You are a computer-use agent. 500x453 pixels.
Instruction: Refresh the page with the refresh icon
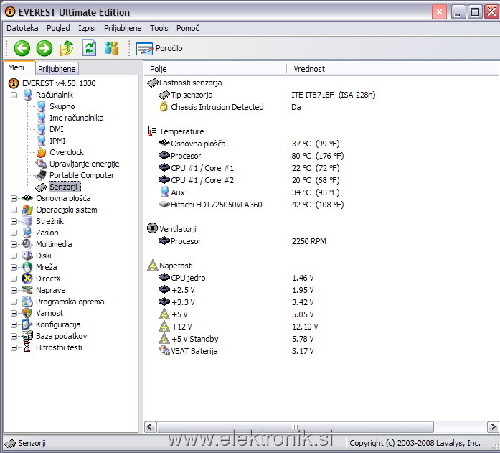point(89,48)
